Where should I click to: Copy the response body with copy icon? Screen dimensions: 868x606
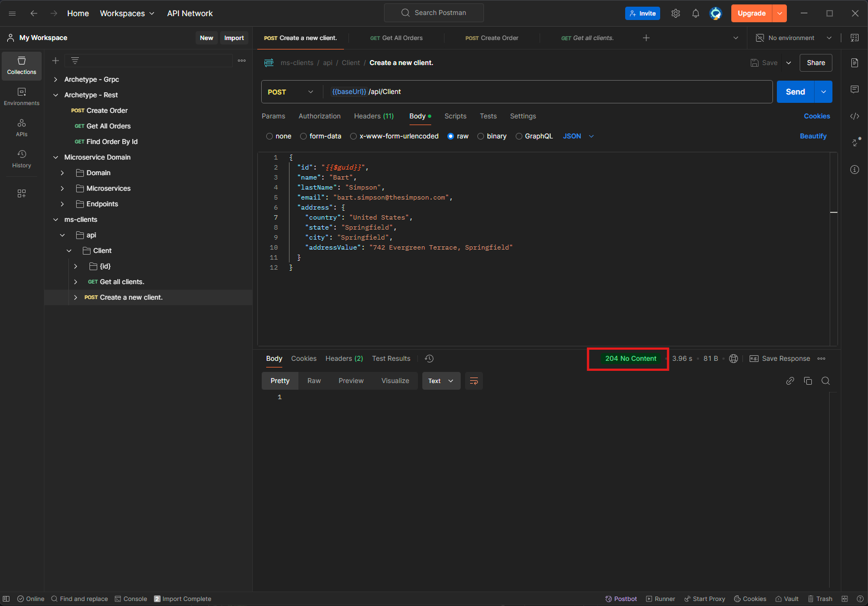tap(808, 381)
